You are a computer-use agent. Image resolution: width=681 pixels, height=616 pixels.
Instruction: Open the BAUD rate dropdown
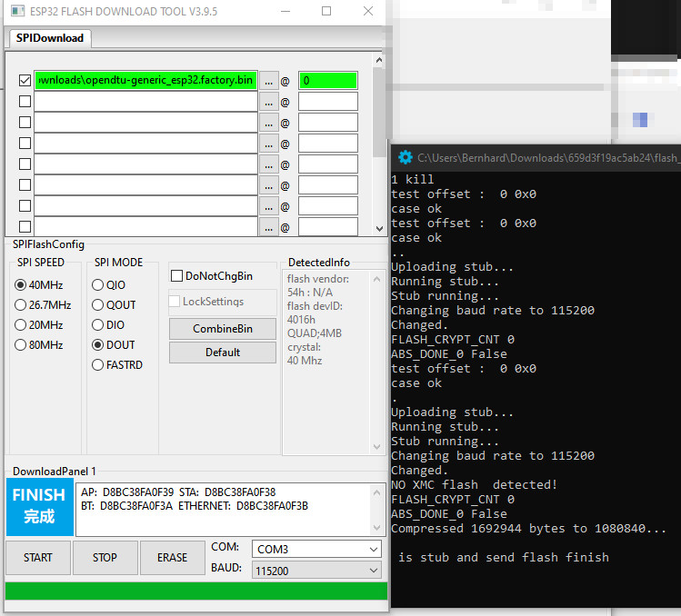[x=316, y=571]
